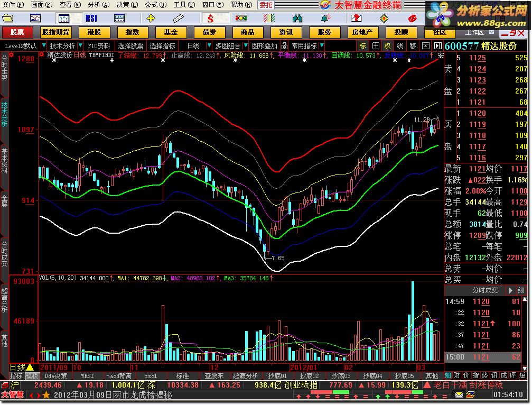Click the last toolbar icon next to 移

[x=438, y=45]
